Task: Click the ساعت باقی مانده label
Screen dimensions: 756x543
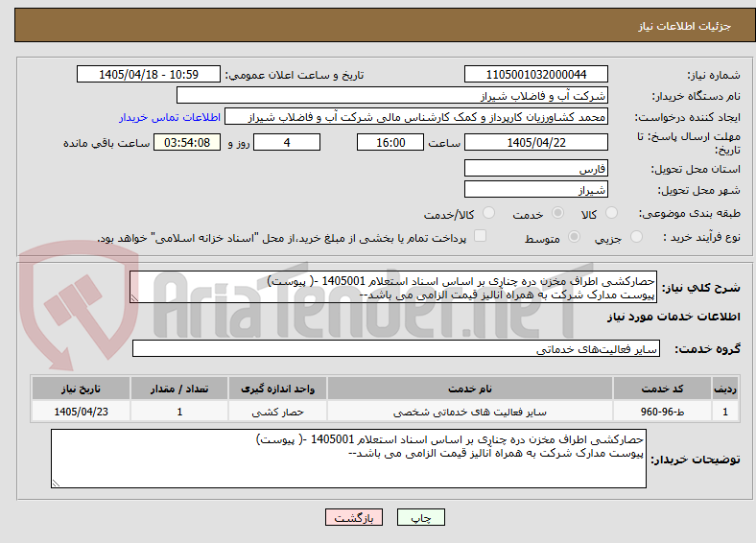Action: tap(106, 143)
